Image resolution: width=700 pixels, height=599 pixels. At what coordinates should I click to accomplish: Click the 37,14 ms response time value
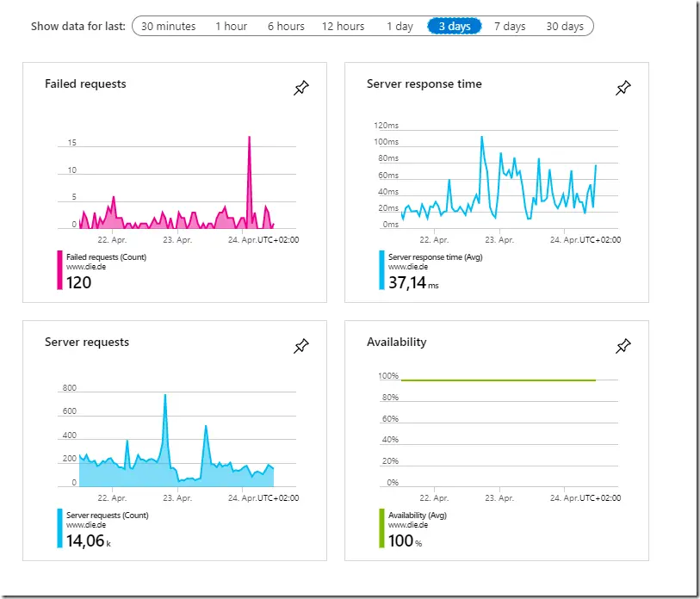click(x=413, y=283)
